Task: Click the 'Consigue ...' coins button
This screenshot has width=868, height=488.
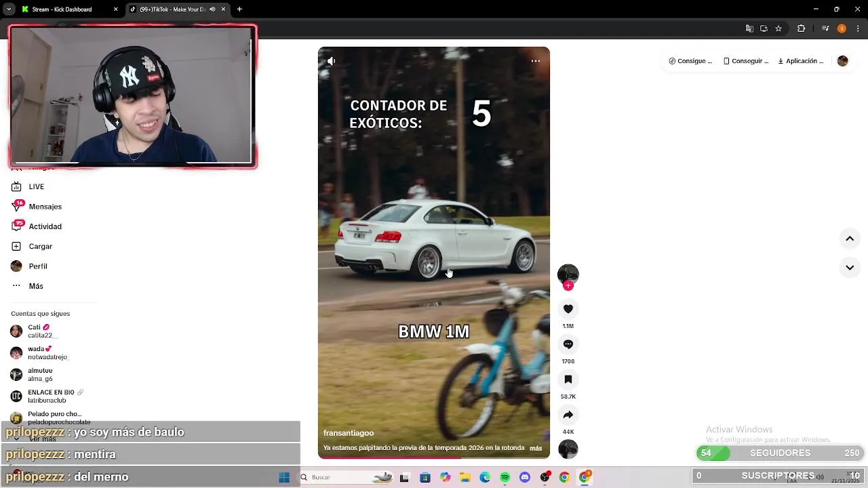Action: click(x=690, y=61)
